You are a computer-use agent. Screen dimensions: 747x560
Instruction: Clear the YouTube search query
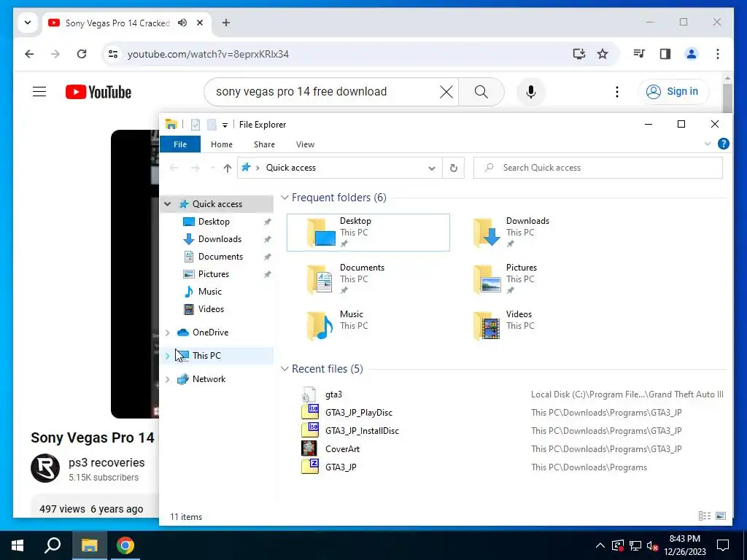click(446, 91)
